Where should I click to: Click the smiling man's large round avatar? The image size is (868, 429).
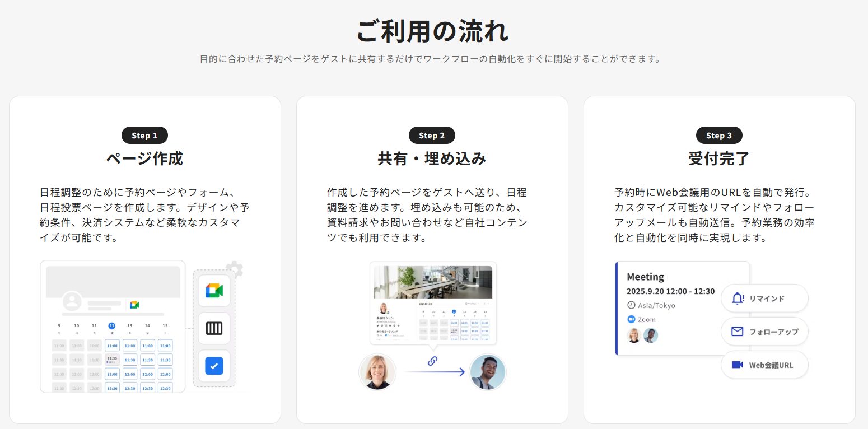point(488,372)
